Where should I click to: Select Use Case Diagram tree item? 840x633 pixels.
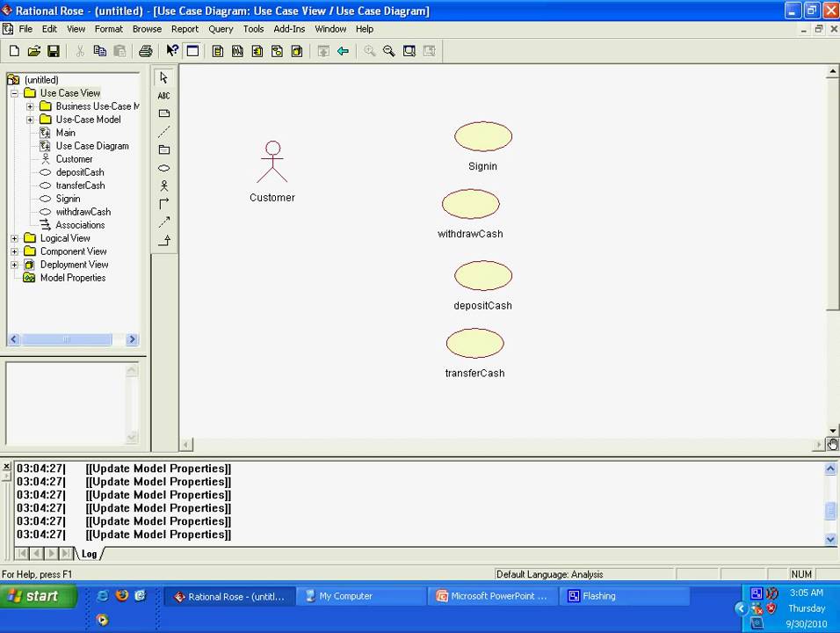92,146
